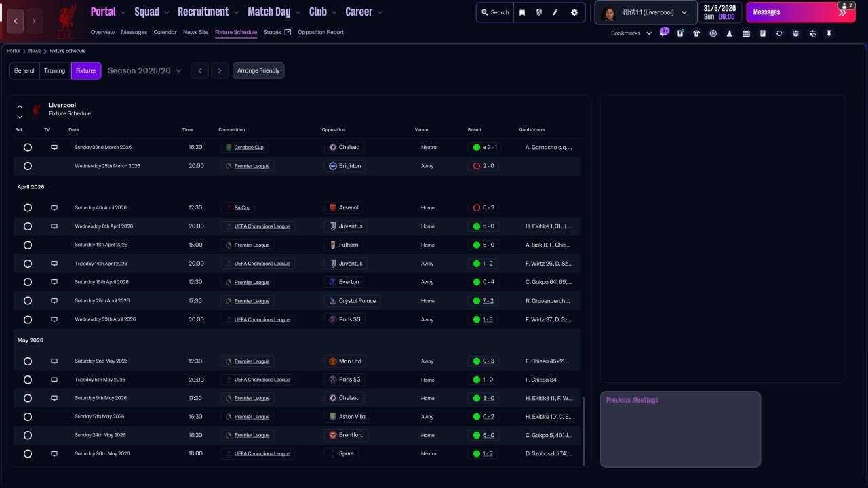Open the Season 2025/26 dropdown
Viewport: 868px width, 488px height.
tap(144, 70)
